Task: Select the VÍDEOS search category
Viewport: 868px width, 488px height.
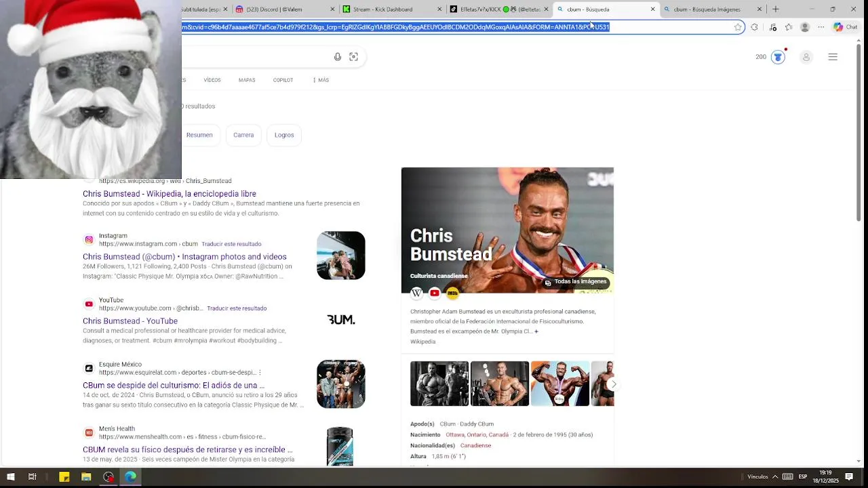Action: click(212, 80)
